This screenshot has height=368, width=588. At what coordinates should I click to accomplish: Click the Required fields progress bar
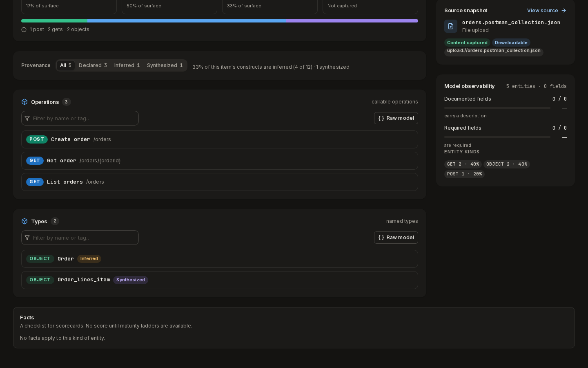tap(497, 137)
